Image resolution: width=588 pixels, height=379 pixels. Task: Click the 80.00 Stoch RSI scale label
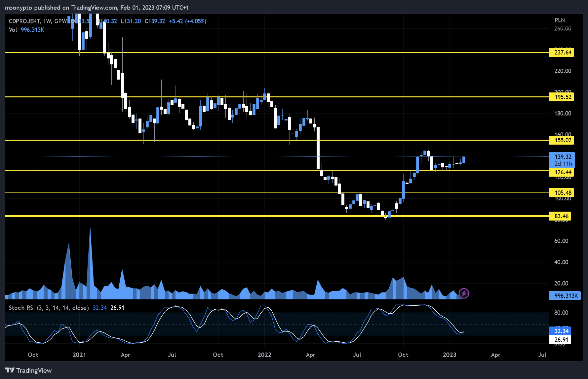pos(561,313)
